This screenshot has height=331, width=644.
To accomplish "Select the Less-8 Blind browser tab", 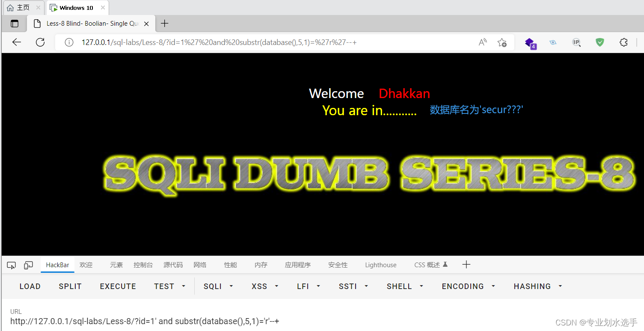I will point(92,24).
